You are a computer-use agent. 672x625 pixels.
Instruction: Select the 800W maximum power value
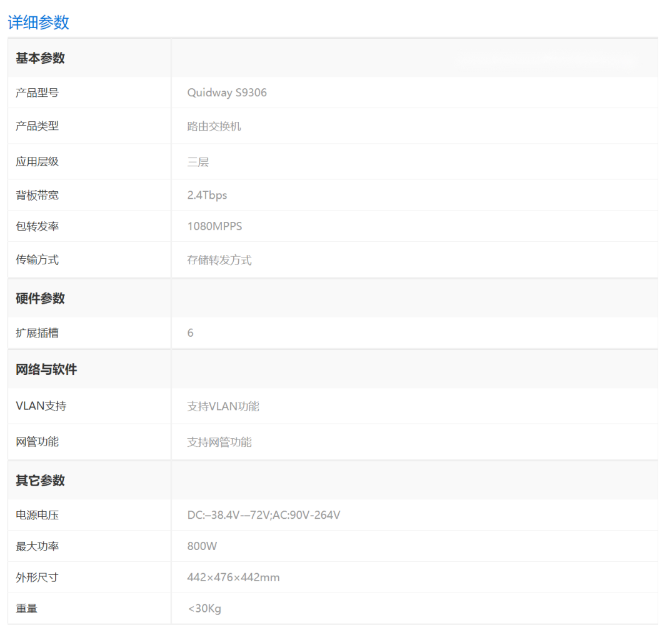tap(202, 546)
